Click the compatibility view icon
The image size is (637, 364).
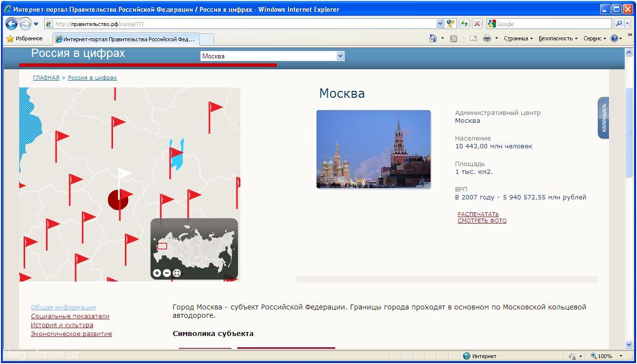pos(451,24)
